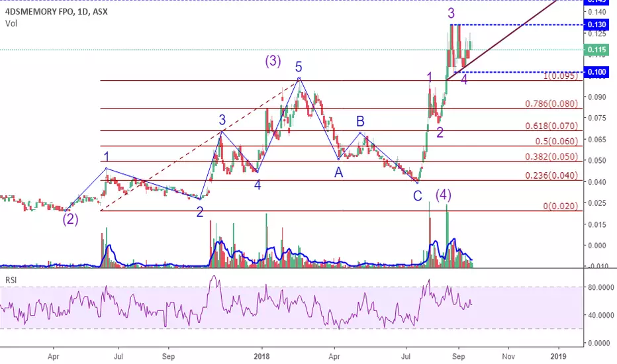Click the wave C correction label
This screenshot has height=364, width=617.
[418, 196]
